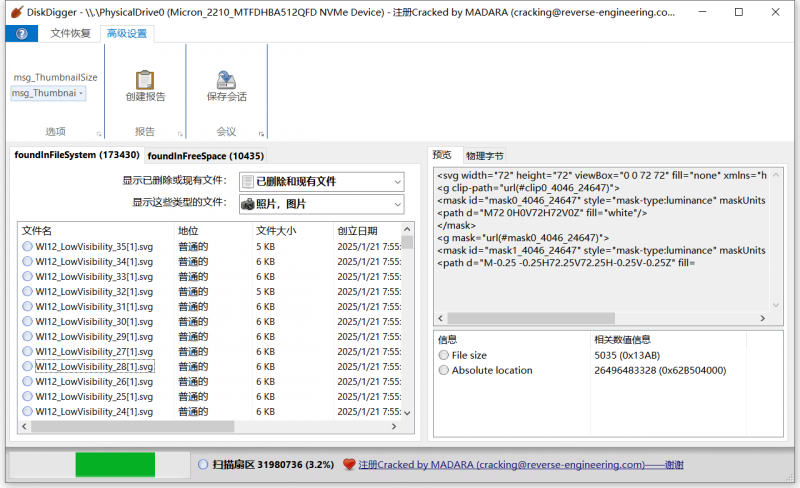This screenshot has width=800, height=488.
Task: Select file name WI12_LowVisibility_28[1].svg
Action: point(94,367)
